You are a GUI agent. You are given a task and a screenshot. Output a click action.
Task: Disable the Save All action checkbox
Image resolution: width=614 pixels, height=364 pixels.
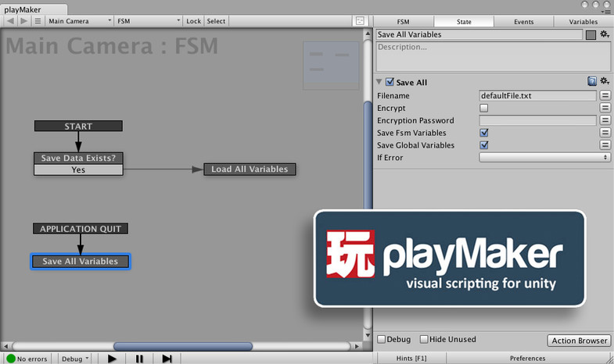pyautogui.click(x=390, y=82)
